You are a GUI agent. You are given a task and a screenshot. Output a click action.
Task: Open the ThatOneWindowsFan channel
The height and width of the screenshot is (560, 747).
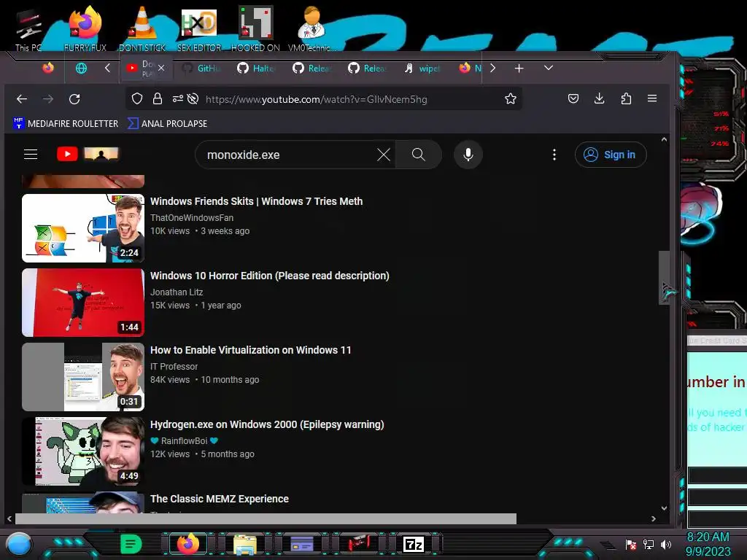pyautogui.click(x=192, y=217)
